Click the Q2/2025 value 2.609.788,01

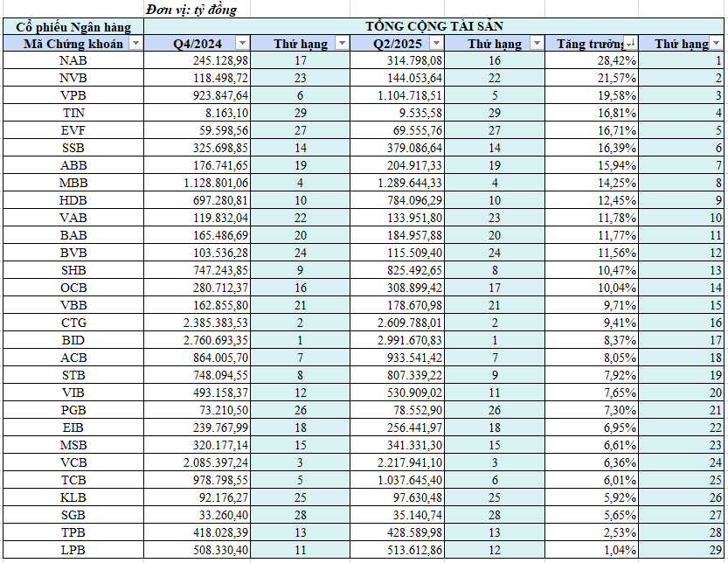[397, 323]
